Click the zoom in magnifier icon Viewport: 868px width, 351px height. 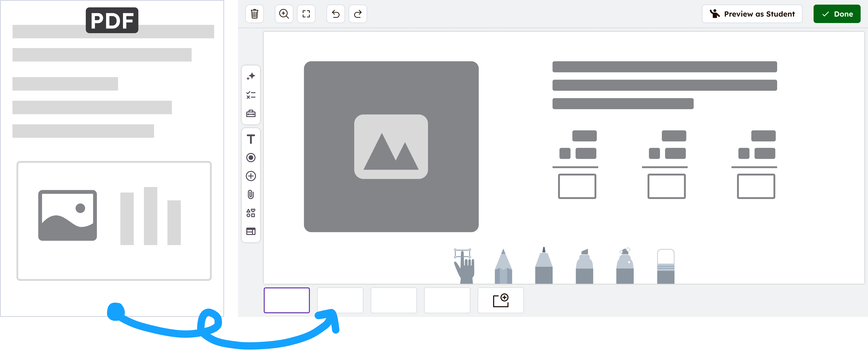(x=284, y=14)
